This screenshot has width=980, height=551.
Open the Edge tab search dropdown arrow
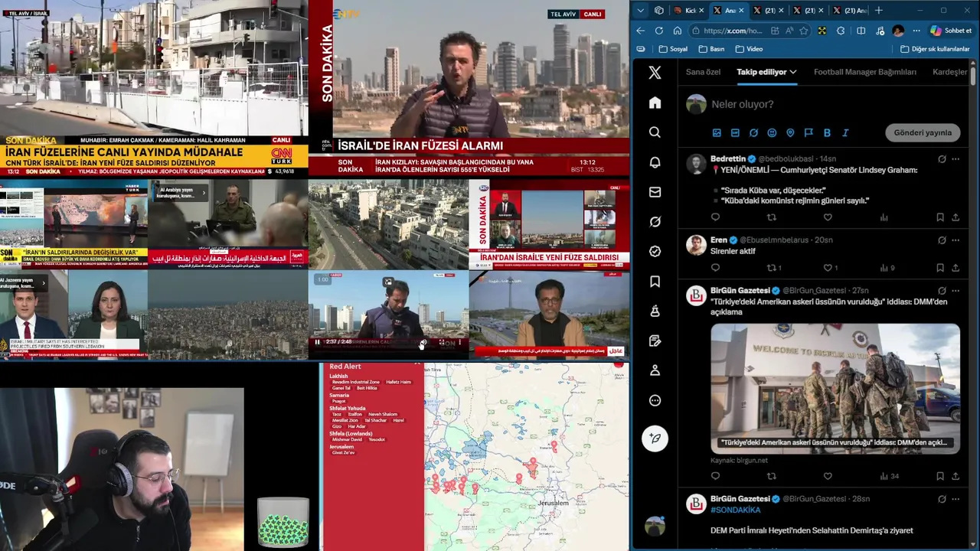click(x=640, y=11)
